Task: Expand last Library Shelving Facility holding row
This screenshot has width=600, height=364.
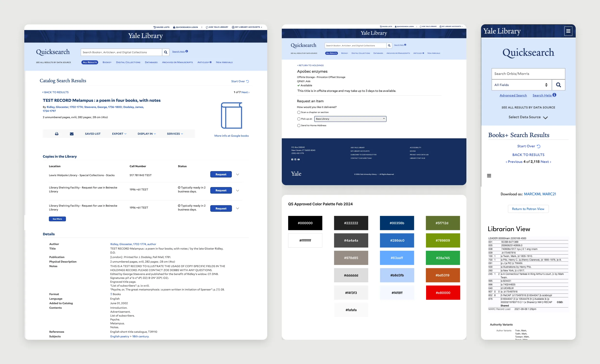Action: [238, 208]
